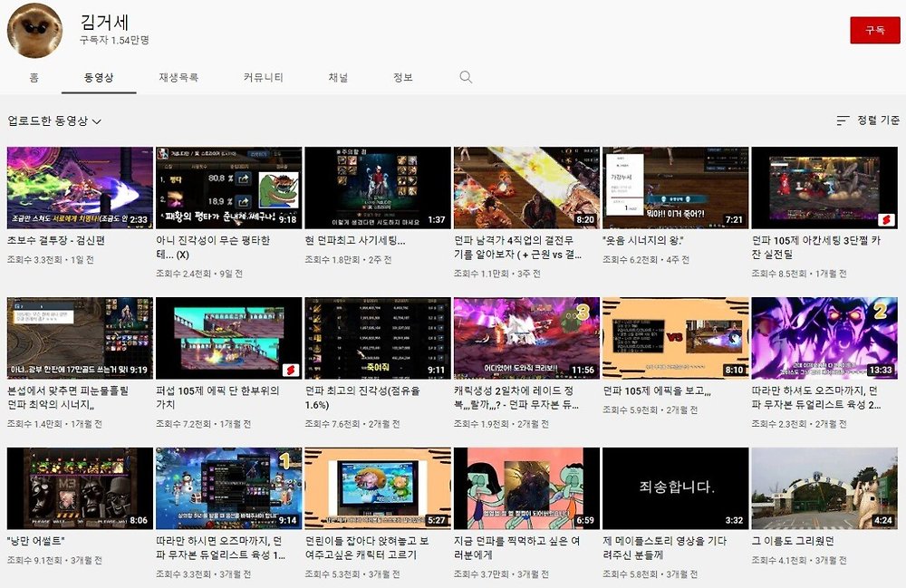Select the 동영상 tab
This screenshot has height=588, width=906.
pyautogui.click(x=99, y=77)
